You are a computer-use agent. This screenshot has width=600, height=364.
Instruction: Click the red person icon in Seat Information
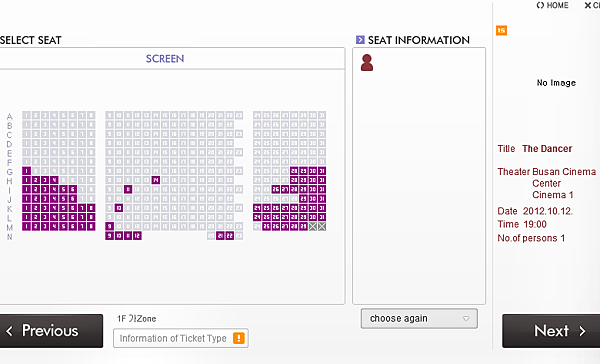[367, 63]
